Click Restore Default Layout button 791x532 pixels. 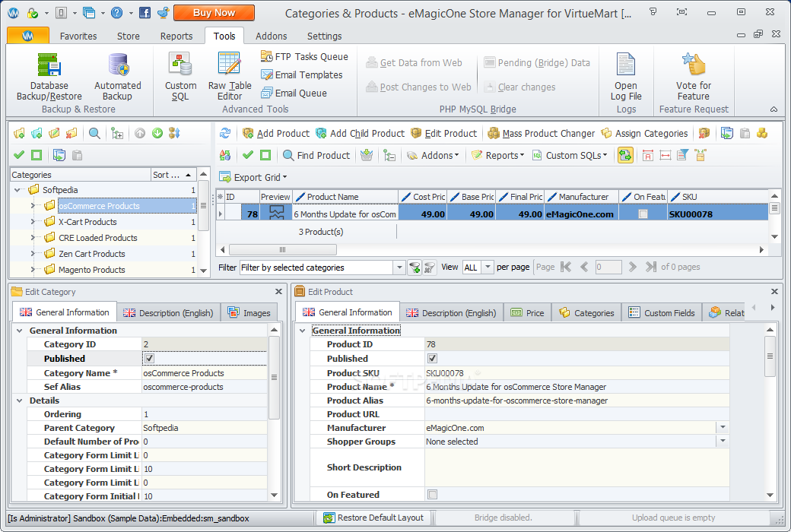373,518
